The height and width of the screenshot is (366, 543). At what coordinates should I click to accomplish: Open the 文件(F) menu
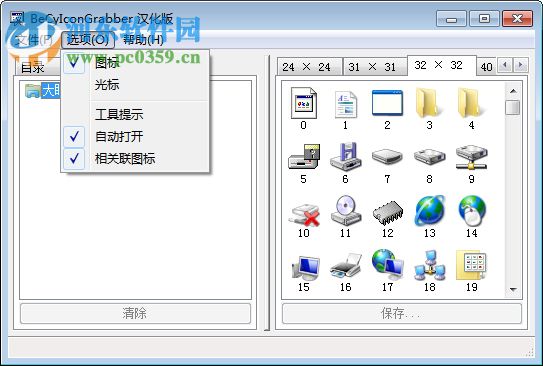(x=34, y=40)
